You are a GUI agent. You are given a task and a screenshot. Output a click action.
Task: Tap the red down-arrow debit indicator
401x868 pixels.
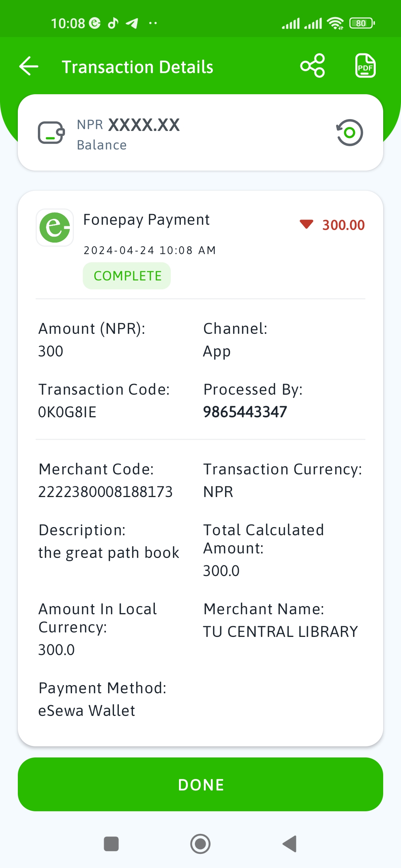pos(306,224)
